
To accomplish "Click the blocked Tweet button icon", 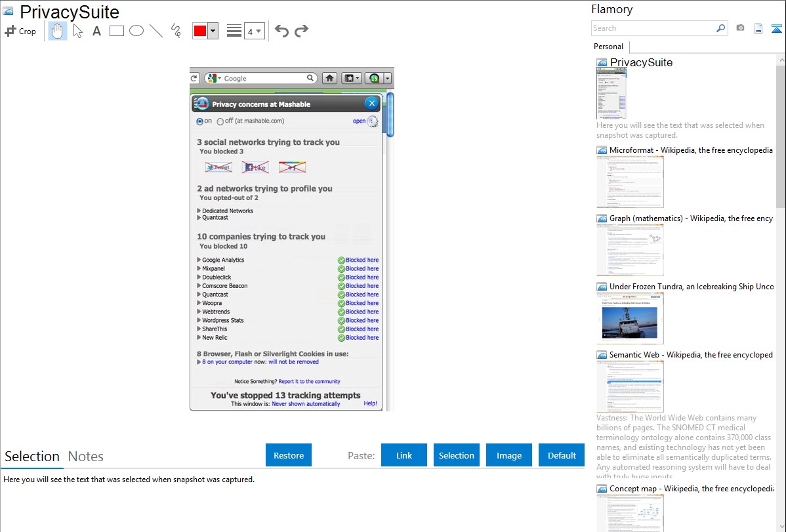I will (x=218, y=167).
